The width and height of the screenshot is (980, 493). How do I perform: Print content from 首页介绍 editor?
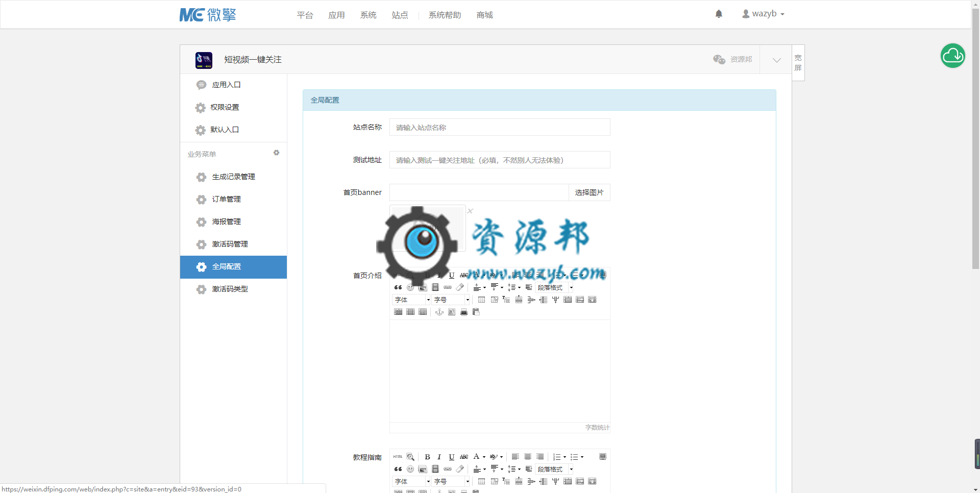[x=464, y=312]
